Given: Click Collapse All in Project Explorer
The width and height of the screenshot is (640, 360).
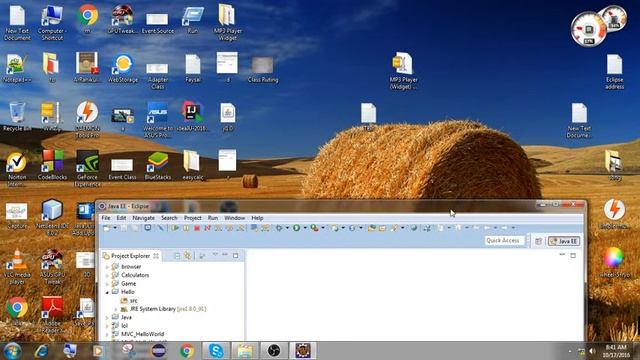Looking at the screenshot, I should (x=177, y=256).
